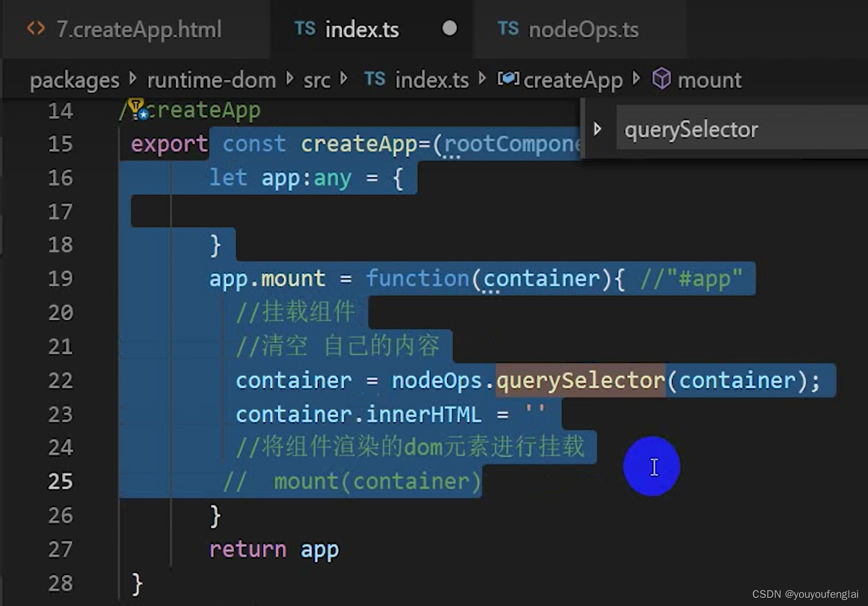The width and height of the screenshot is (868, 606).
Task: Select createApp symbol in the breadcrumb
Action: click(573, 80)
